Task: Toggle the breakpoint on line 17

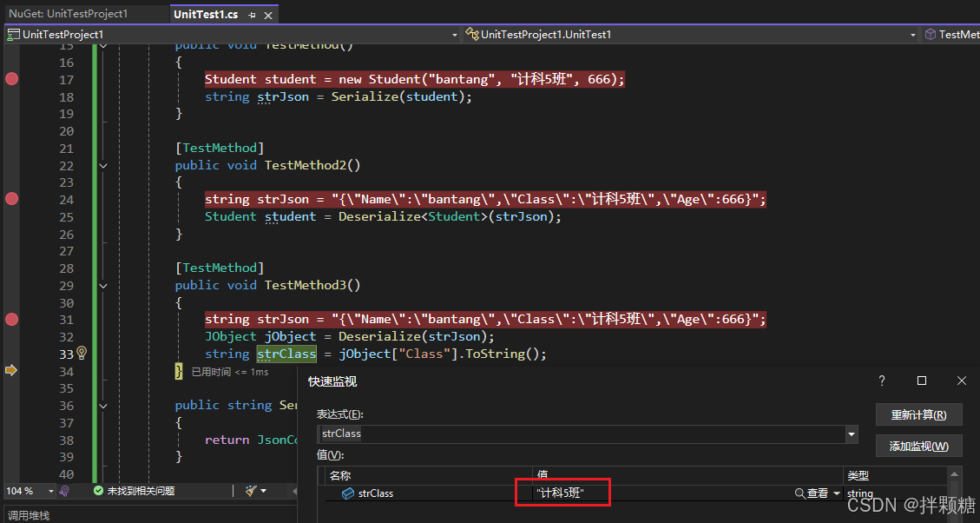Action: point(12,79)
